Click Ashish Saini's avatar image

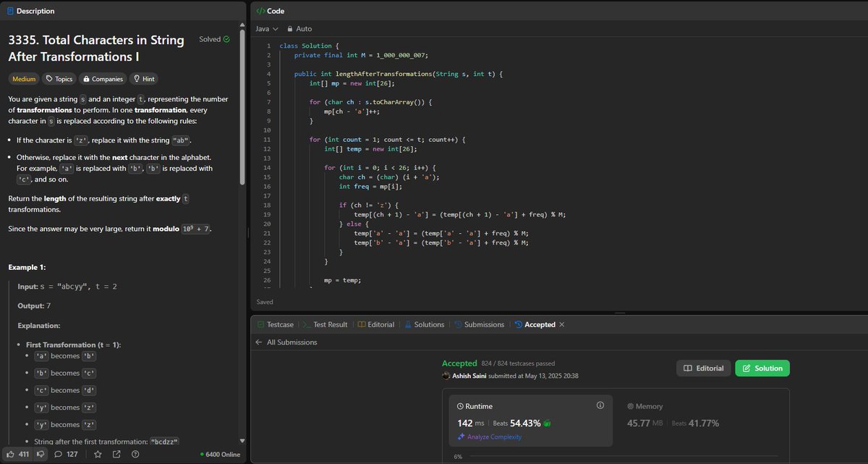tap(446, 376)
